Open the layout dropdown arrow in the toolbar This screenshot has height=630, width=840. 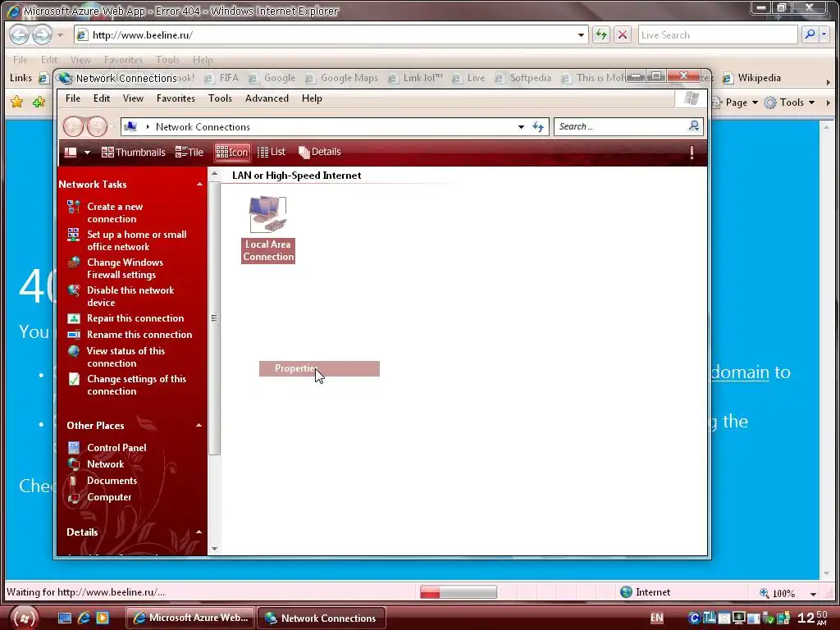[x=87, y=152]
